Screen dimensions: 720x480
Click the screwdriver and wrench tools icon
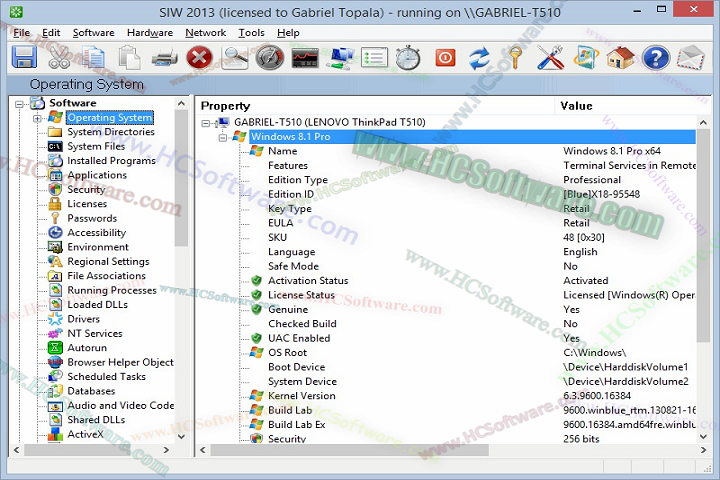click(x=551, y=58)
